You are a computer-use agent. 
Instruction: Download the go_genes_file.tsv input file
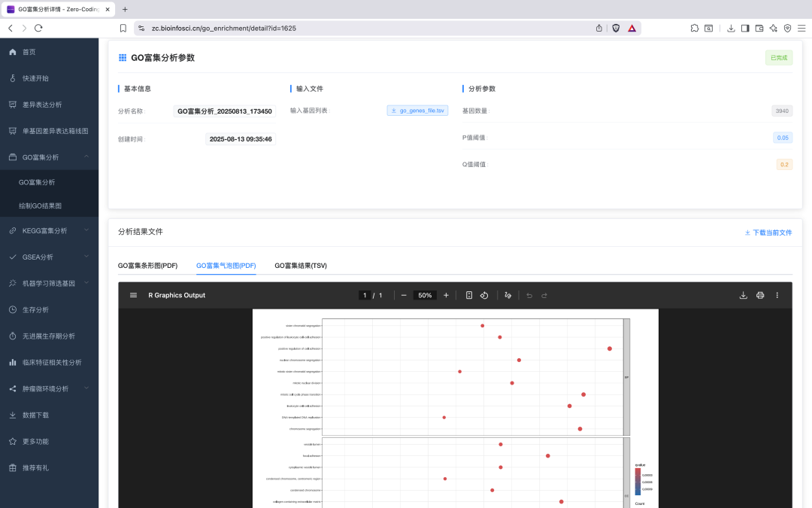(418, 111)
